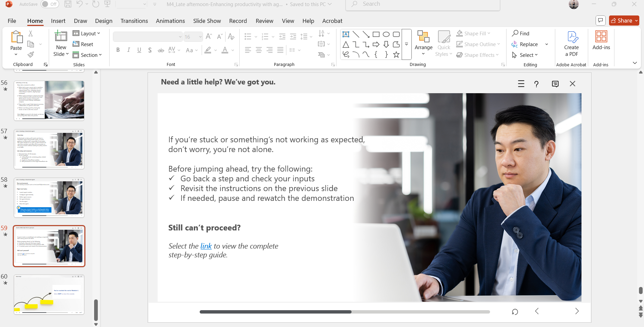644x327 pixels.
Task: Toggle the AutoSave switch
Action: pyautogui.click(x=49, y=4)
